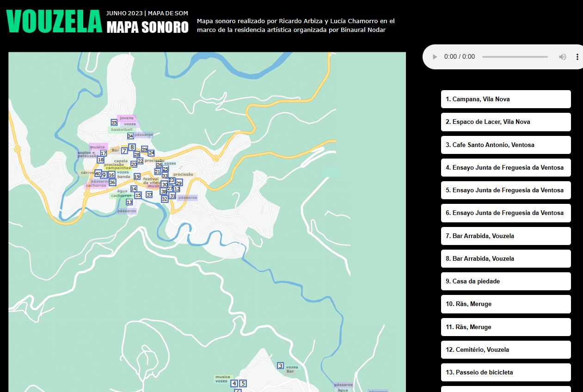
Task: Click the VOUZELA title logo
Action: coord(54,21)
